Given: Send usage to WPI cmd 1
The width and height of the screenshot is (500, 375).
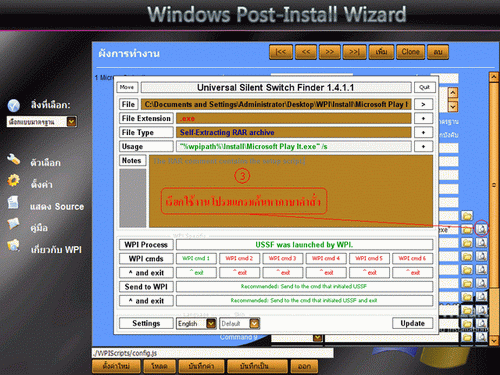Looking at the screenshot, I should [196, 258].
